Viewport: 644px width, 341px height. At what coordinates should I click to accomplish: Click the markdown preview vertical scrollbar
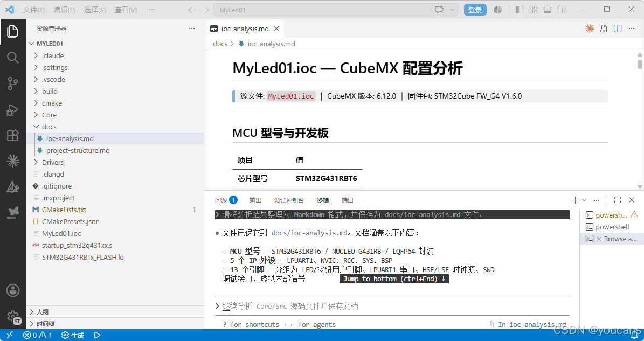640,65
